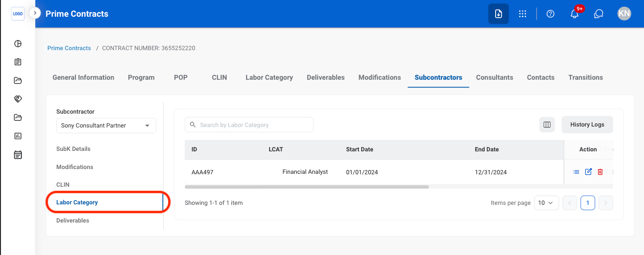
Task: Delete the AAA497 row with trash icon
Action: tap(600, 172)
